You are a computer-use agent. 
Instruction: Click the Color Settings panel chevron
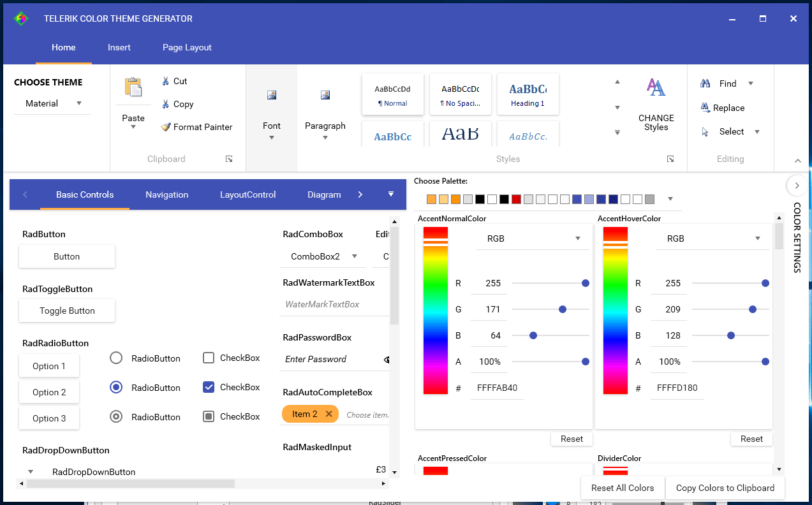[x=796, y=186]
